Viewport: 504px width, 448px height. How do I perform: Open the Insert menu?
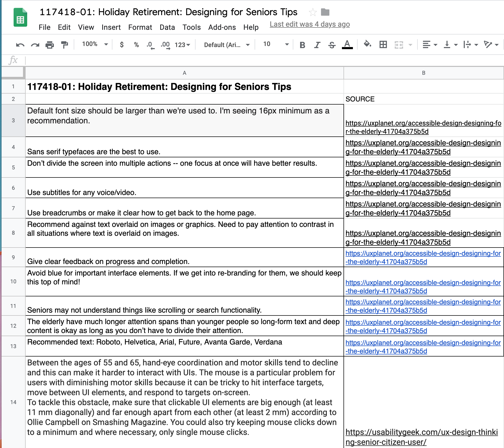[111, 27]
